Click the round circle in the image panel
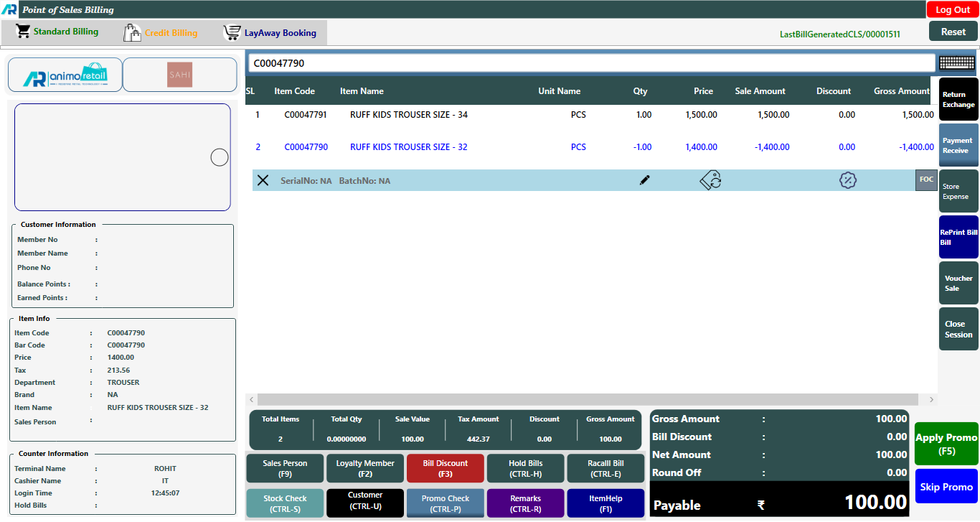This screenshot has width=980, height=522. pyautogui.click(x=220, y=157)
